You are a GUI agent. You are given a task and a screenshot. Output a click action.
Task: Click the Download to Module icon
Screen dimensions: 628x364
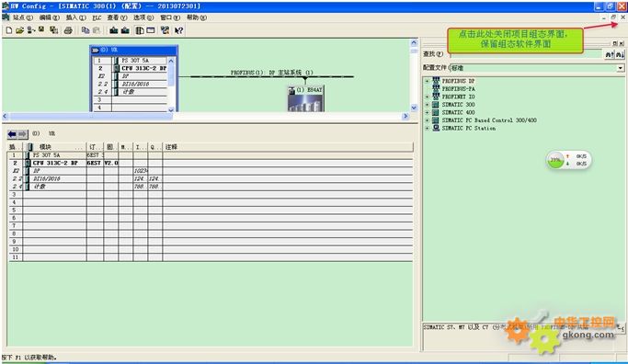(x=114, y=30)
